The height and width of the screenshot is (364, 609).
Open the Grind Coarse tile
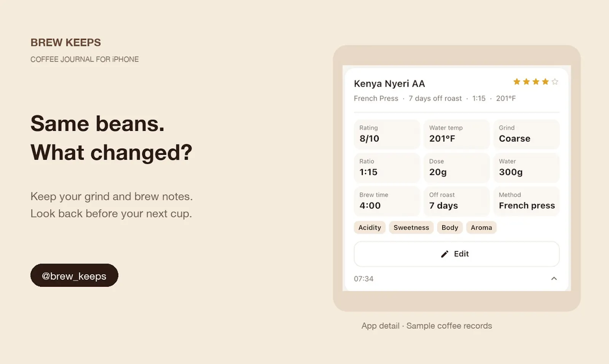click(x=526, y=134)
